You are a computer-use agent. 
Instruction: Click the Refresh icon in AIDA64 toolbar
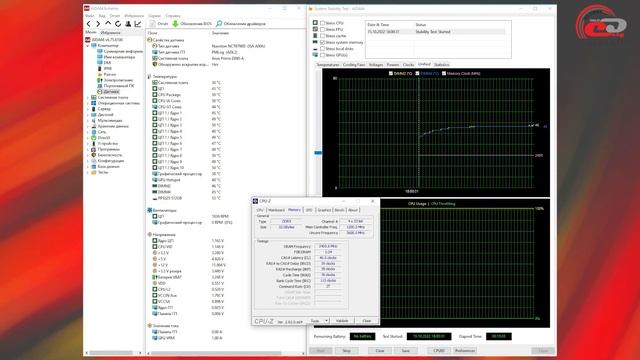(x=118, y=24)
